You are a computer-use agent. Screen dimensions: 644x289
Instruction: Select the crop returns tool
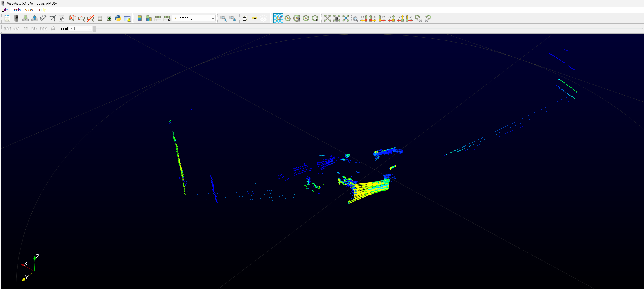coord(53,18)
